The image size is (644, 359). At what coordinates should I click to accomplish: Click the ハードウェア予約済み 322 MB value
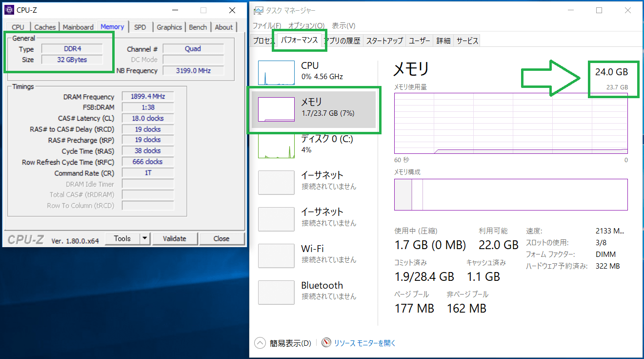pyautogui.click(x=608, y=266)
